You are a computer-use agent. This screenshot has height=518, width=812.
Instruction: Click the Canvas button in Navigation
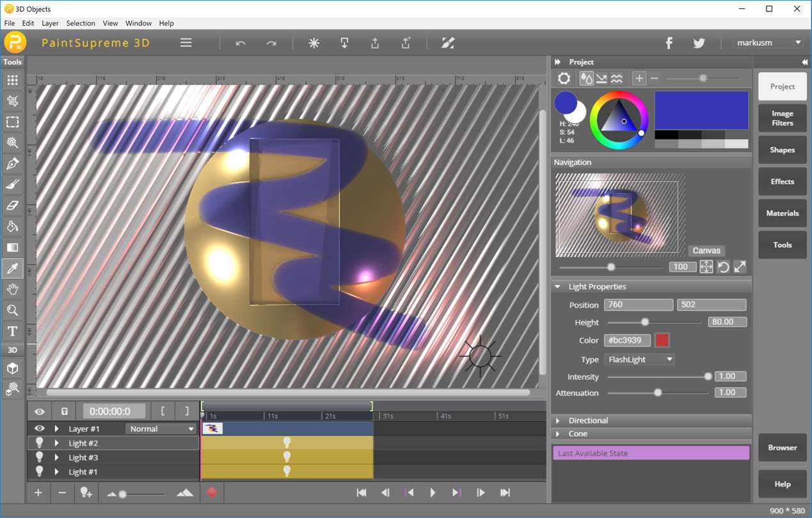point(706,251)
